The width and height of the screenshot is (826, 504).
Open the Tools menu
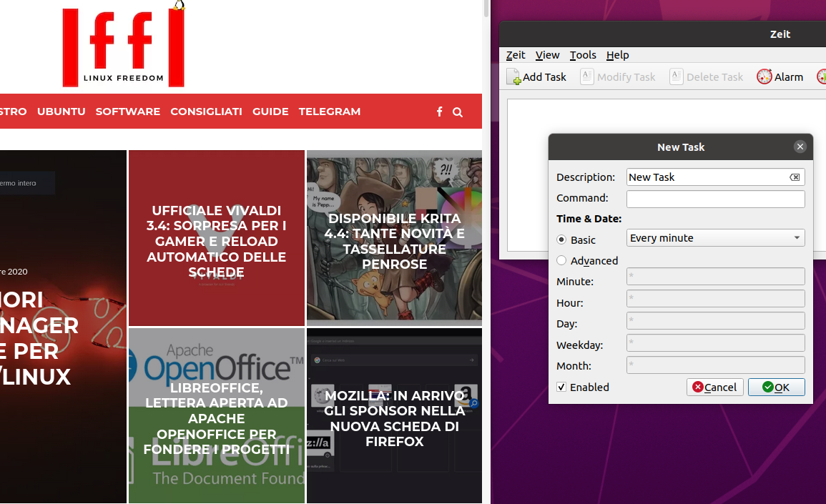coord(583,55)
